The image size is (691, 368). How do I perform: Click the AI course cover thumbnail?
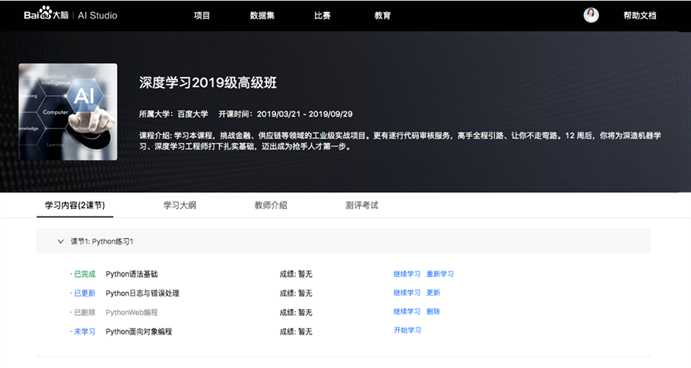click(68, 112)
